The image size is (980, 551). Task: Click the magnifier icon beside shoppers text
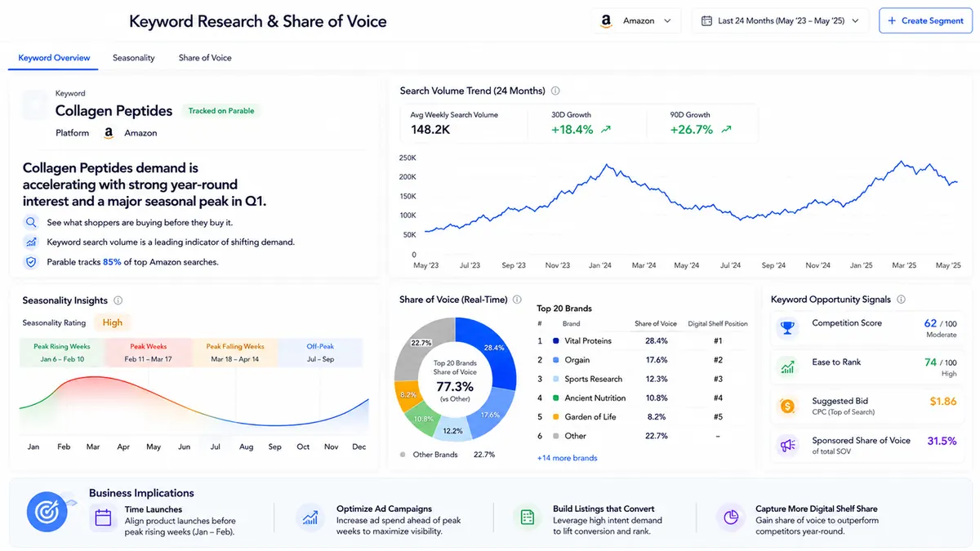pyautogui.click(x=31, y=222)
